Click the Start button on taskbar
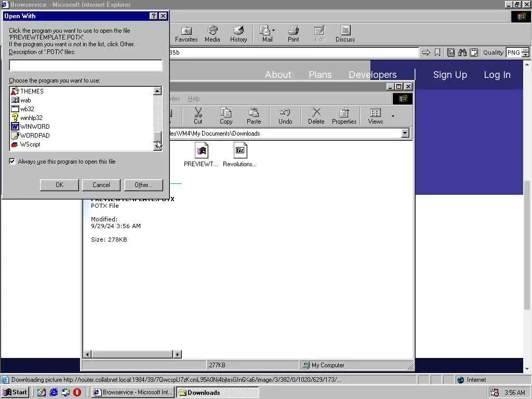Image resolution: width=532 pixels, height=399 pixels. coord(15,392)
